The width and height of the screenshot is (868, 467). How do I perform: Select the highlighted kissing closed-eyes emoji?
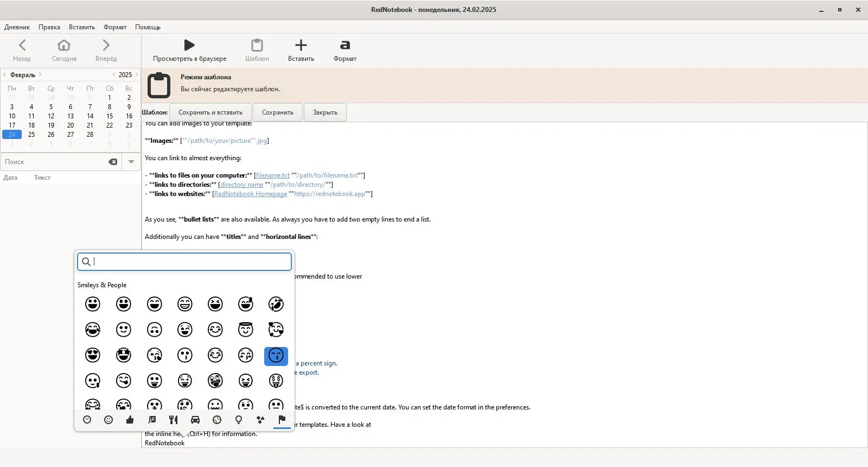pyautogui.click(x=276, y=356)
